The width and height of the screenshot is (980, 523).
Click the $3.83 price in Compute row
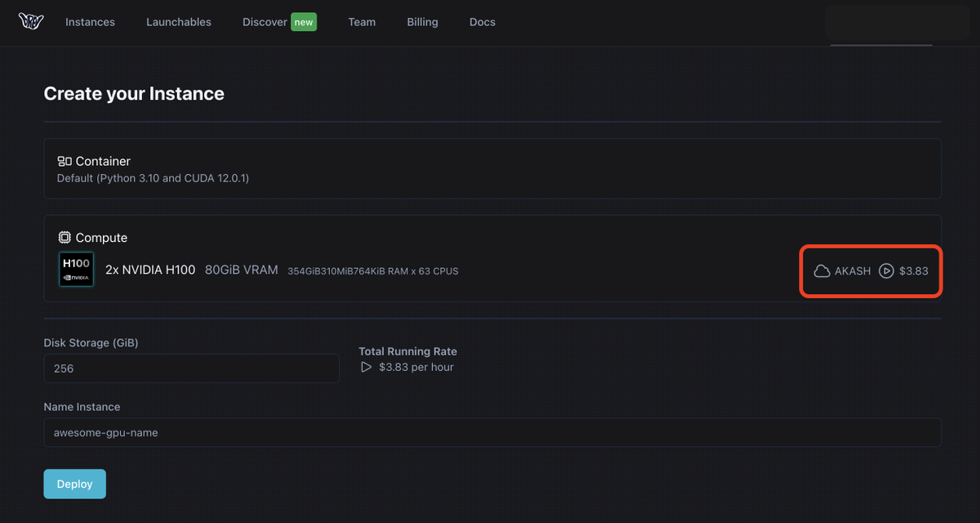click(914, 270)
